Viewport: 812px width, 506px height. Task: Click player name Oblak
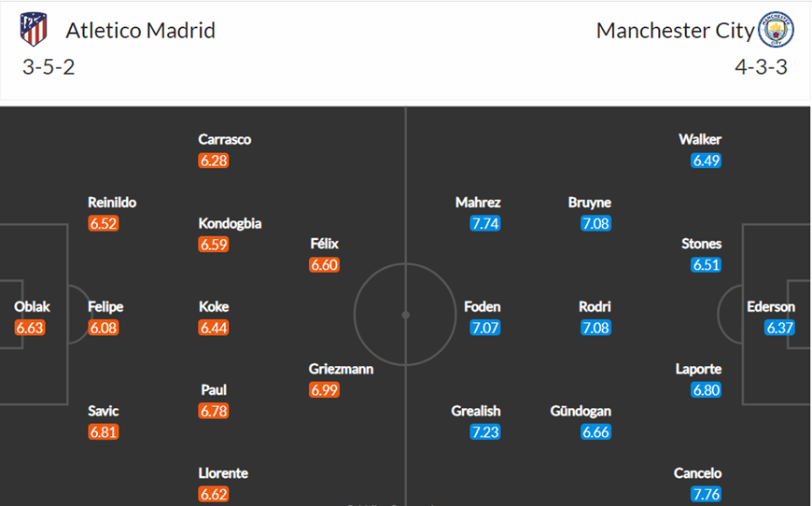(32, 306)
